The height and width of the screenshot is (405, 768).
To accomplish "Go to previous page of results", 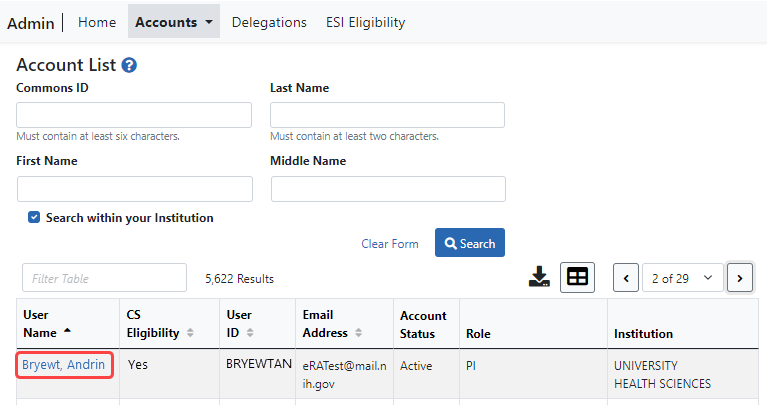I will tap(626, 278).
